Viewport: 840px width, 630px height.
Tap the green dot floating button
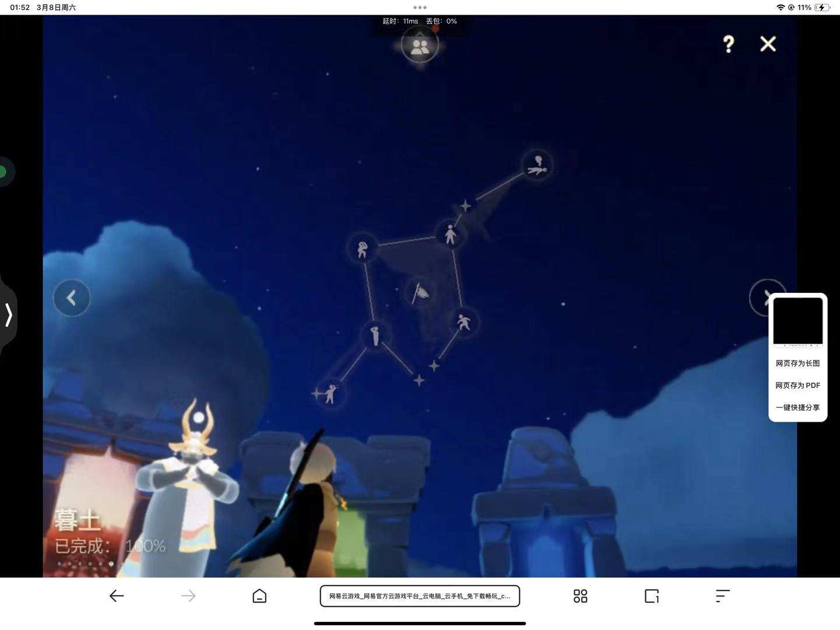pyautogui.click(x=3, y=171)
